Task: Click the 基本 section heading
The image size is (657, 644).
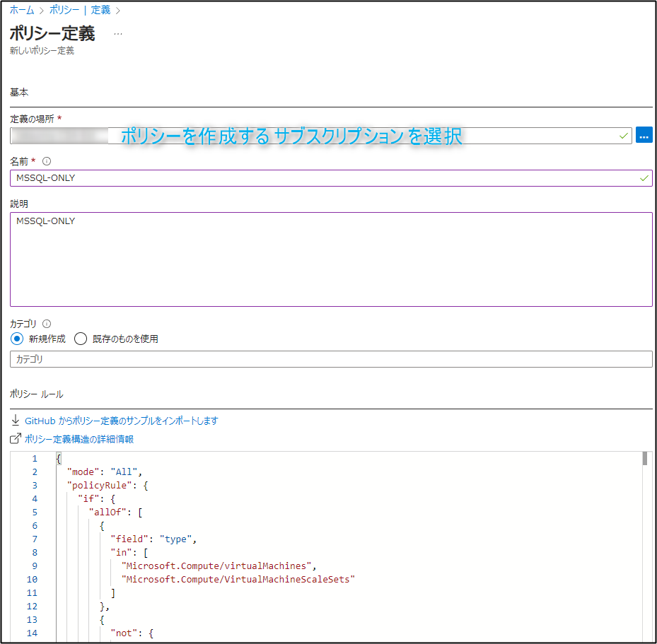Action: point(19,92)
